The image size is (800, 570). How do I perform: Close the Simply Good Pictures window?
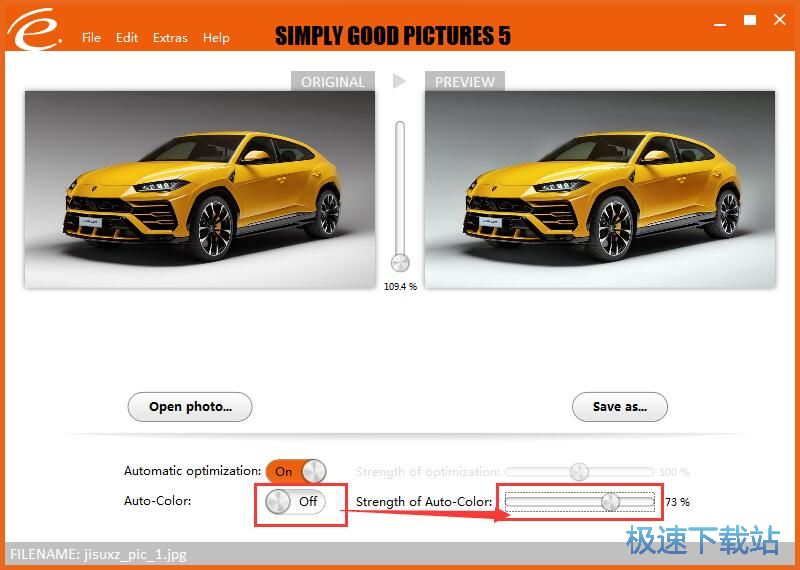777,20
